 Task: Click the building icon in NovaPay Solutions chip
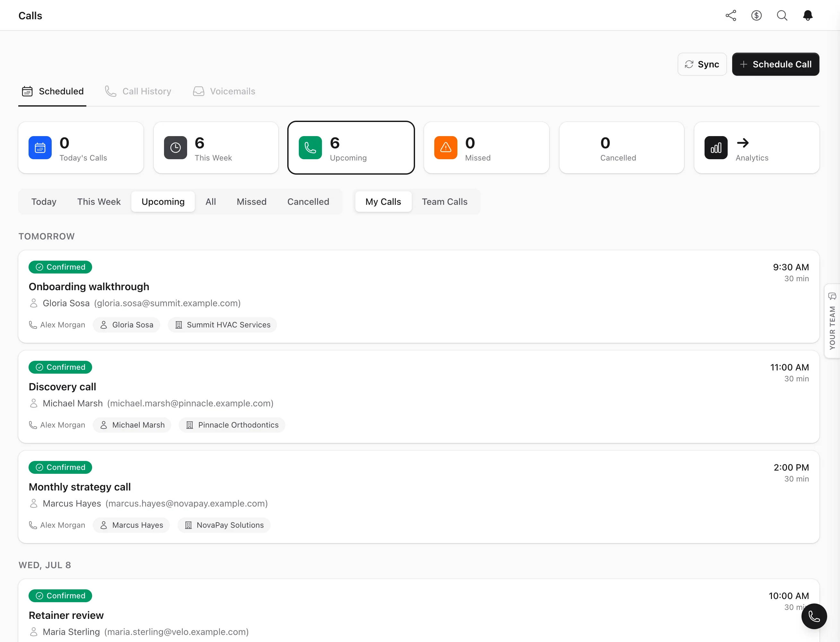pos(188,525)
